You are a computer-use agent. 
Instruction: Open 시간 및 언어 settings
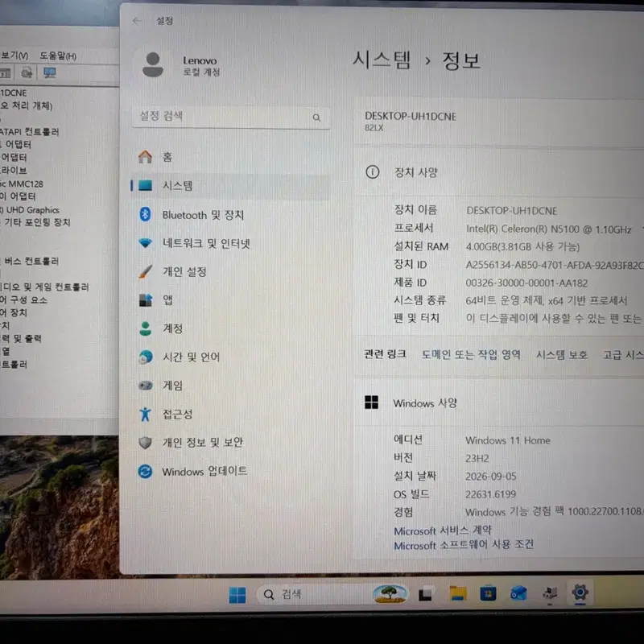click(x=230, y=357)
